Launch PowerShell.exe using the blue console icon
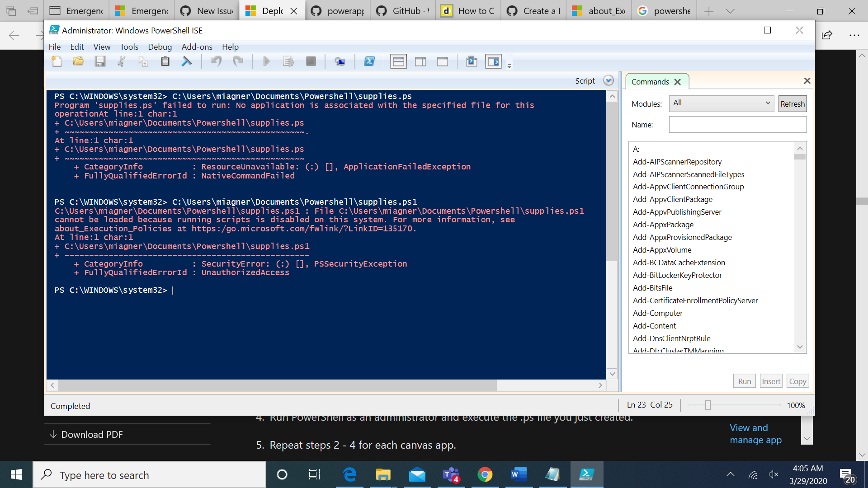Viewport: 868px width, 488px height. [369, 61]
